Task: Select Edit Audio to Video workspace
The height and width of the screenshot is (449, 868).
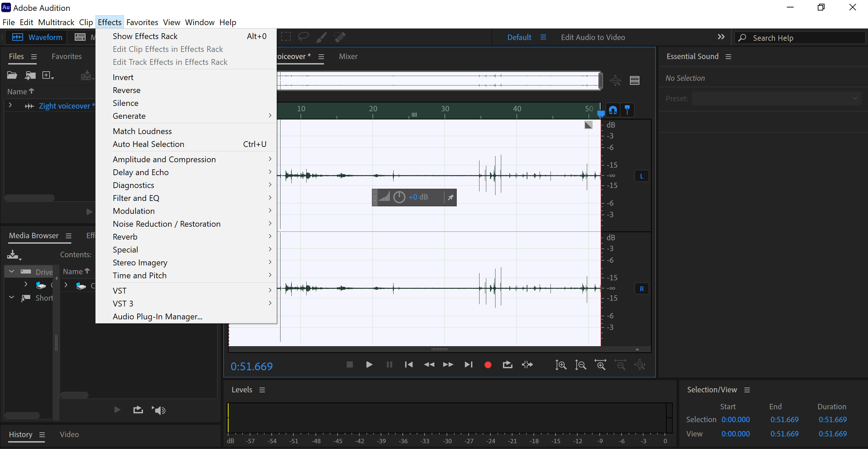Action: pos(593,37)
